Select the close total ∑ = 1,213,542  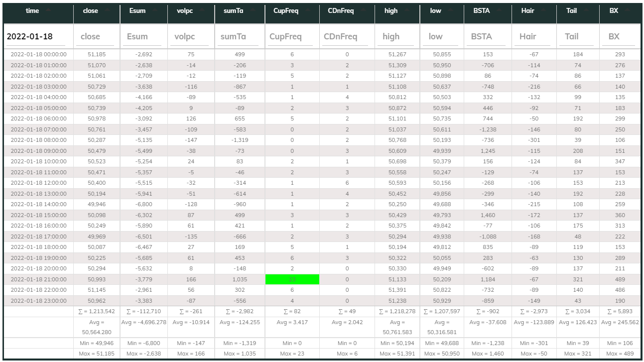pos(97,311)
